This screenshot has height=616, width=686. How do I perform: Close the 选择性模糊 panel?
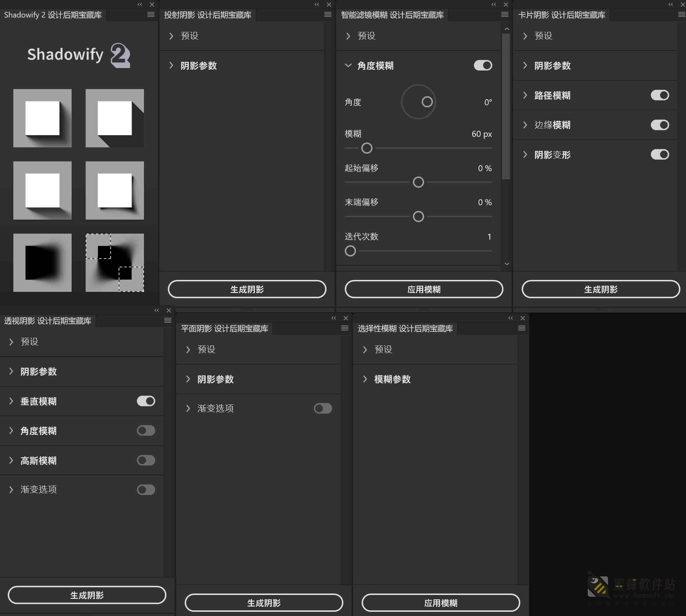523,318
